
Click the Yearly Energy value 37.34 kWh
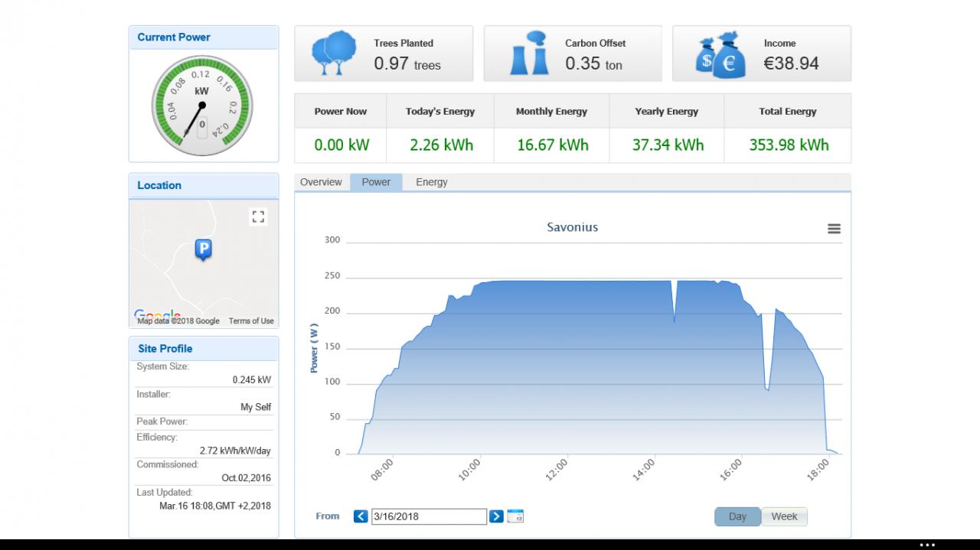coord(668,145)
